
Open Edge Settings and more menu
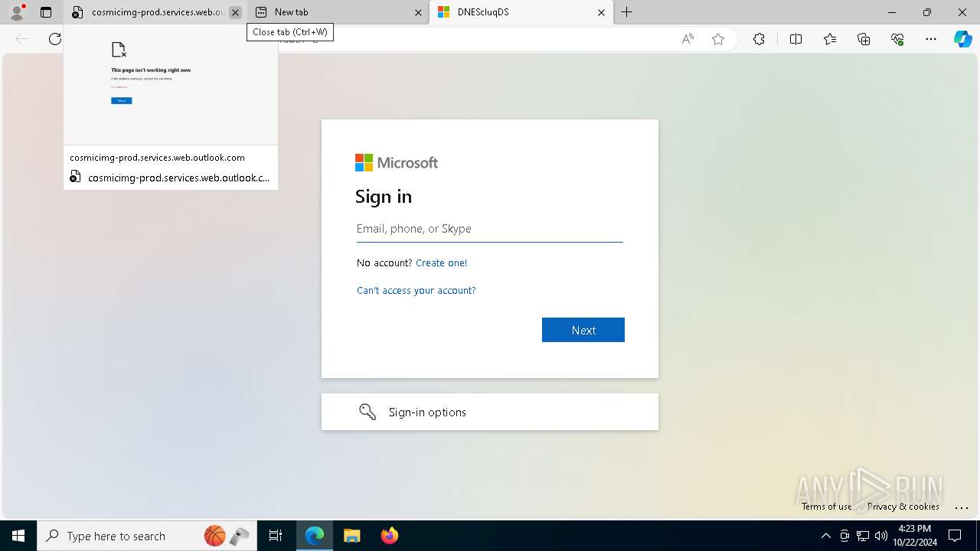click(931, 39)
